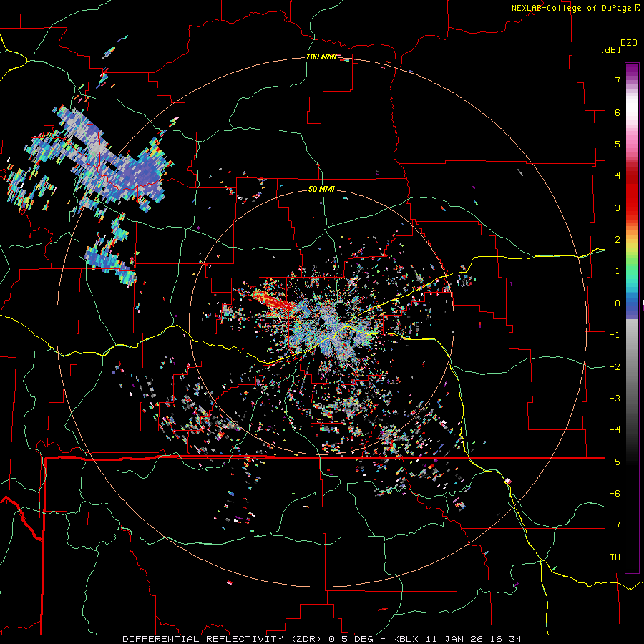Click the "-1" tick on color scale
Image resolution: width=644 pixels, height=644 pixels.
point(615,335)
